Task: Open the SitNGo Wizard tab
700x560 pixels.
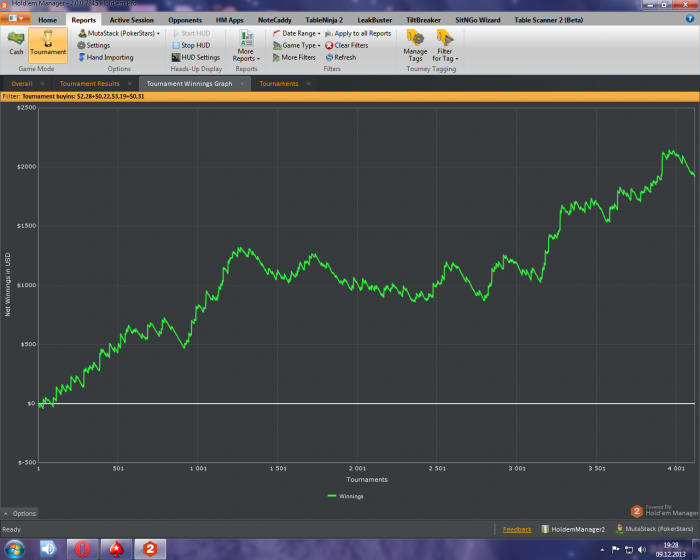Action: (x=478, y=20)
